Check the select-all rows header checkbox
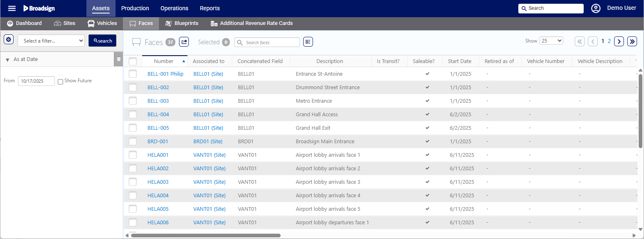Viewport: 644px width, 239px height. (133, 61)
